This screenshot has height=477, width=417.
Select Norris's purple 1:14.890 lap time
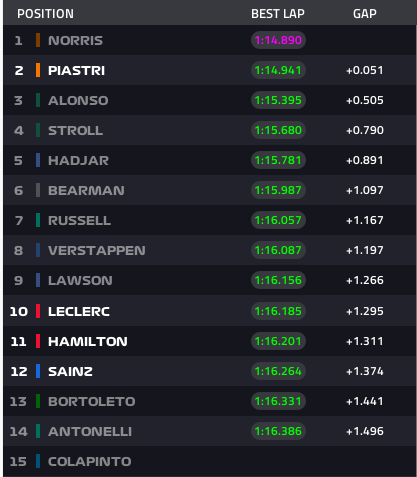tap(278, 40)
